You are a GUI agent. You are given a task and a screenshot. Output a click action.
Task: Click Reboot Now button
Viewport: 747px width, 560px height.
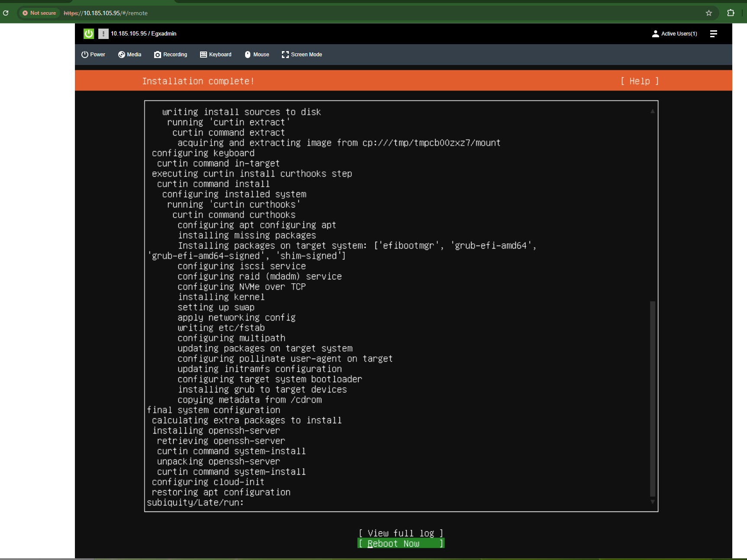(x=401, y=544)
